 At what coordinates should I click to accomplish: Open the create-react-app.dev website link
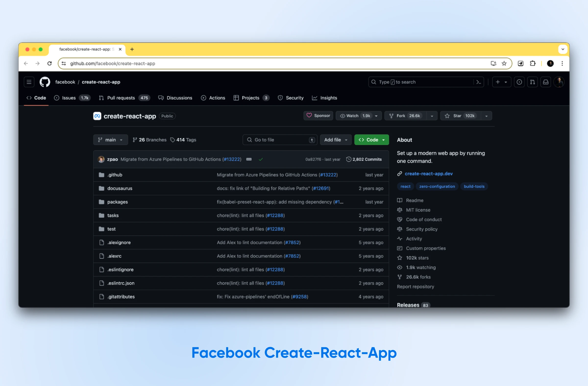(x=429, y=174)
